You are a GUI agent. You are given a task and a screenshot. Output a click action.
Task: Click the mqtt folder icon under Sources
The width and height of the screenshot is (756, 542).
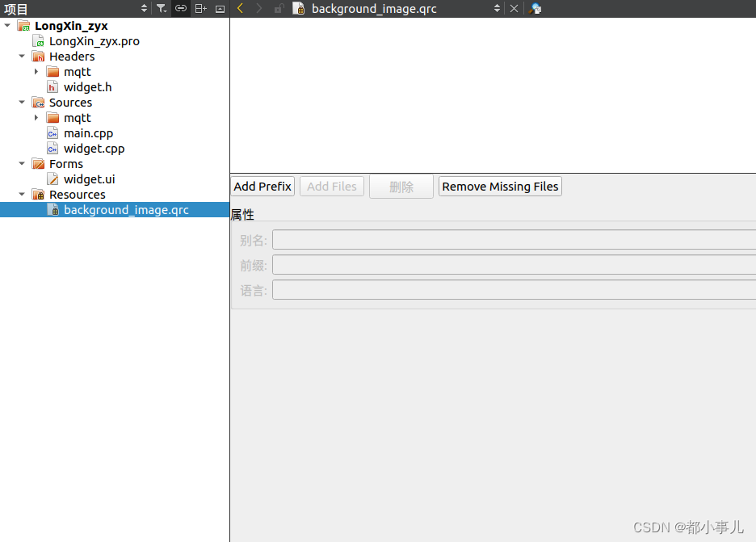point(52,118)
